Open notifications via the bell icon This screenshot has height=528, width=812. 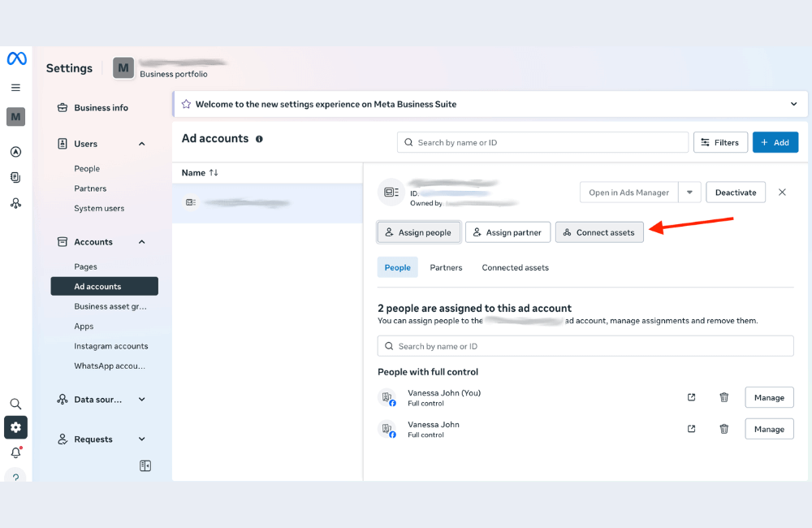15,453
